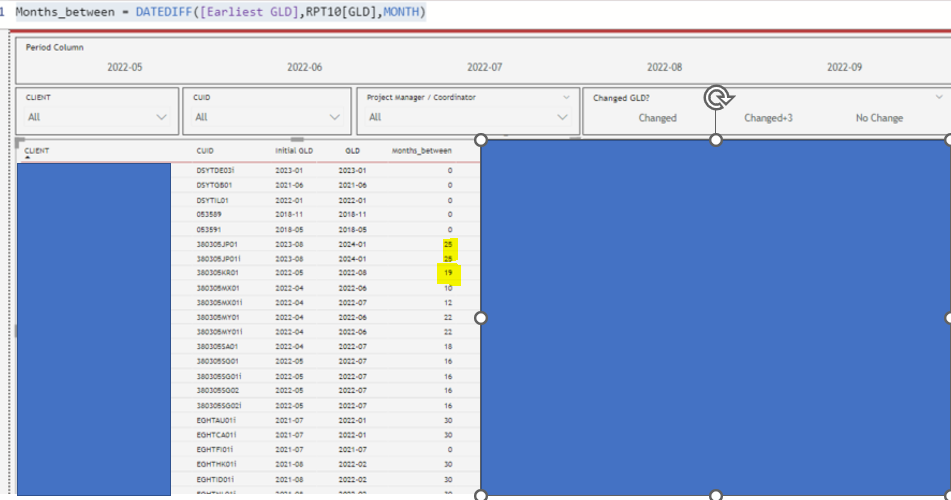Click the Period Column slicer title

[x=55, y=47]
